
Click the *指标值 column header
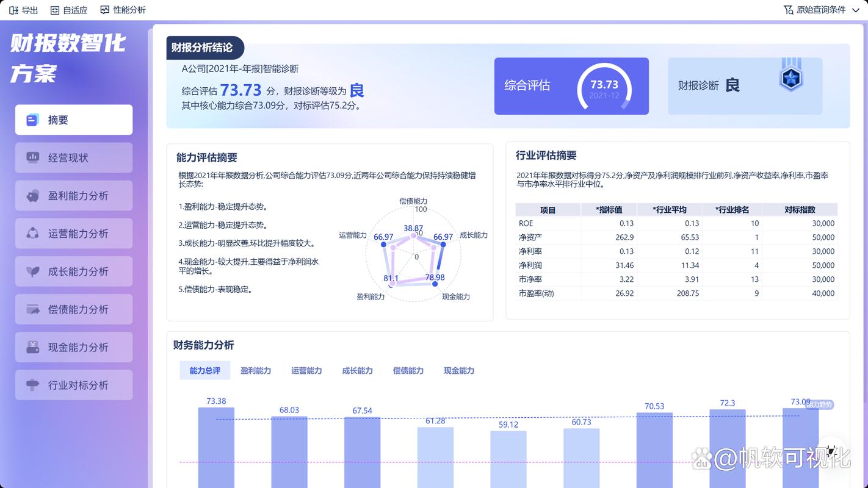609,210
